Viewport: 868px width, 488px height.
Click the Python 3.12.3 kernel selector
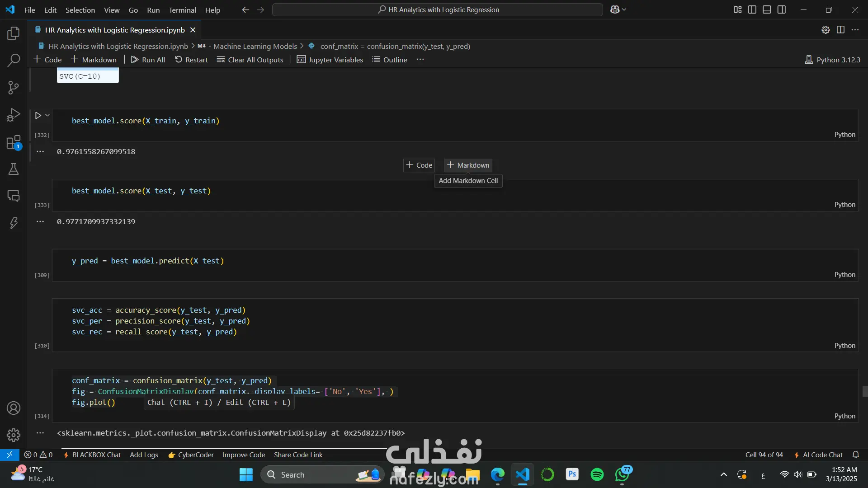(x=833, y=60)
